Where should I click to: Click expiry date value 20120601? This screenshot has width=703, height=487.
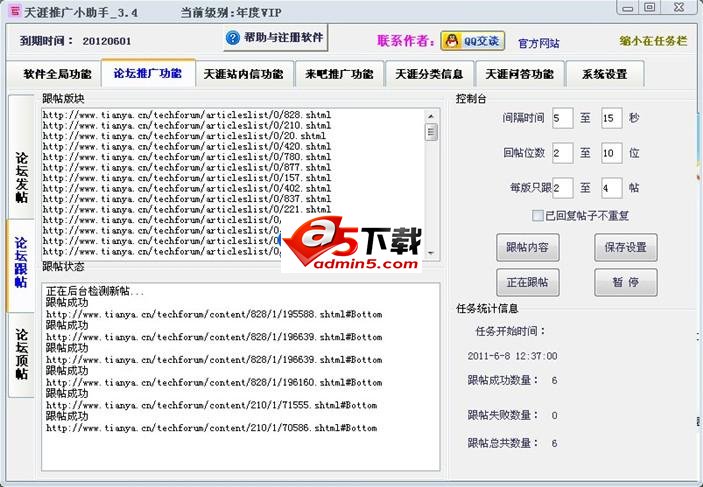coord(107,41)
